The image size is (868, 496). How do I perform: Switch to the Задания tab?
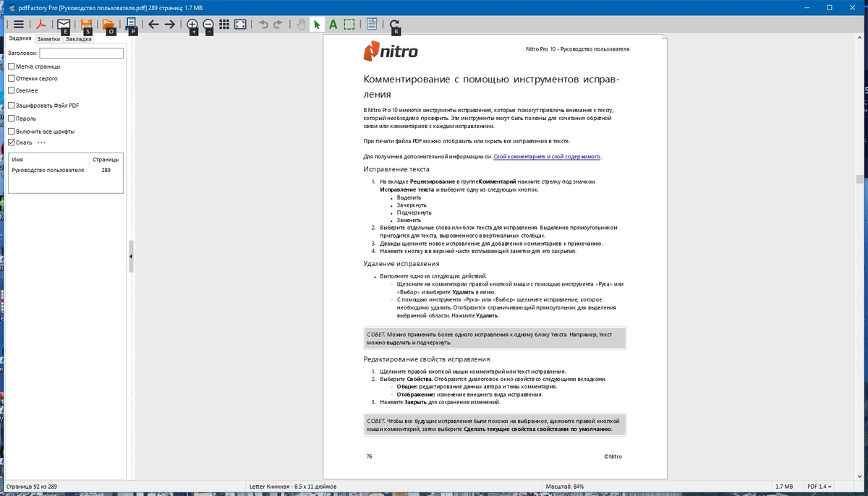pyautogui.click(x=20, y=38)
